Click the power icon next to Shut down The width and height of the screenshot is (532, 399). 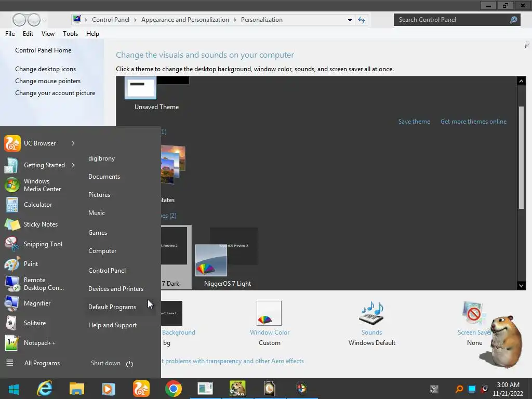click(129, 364)
